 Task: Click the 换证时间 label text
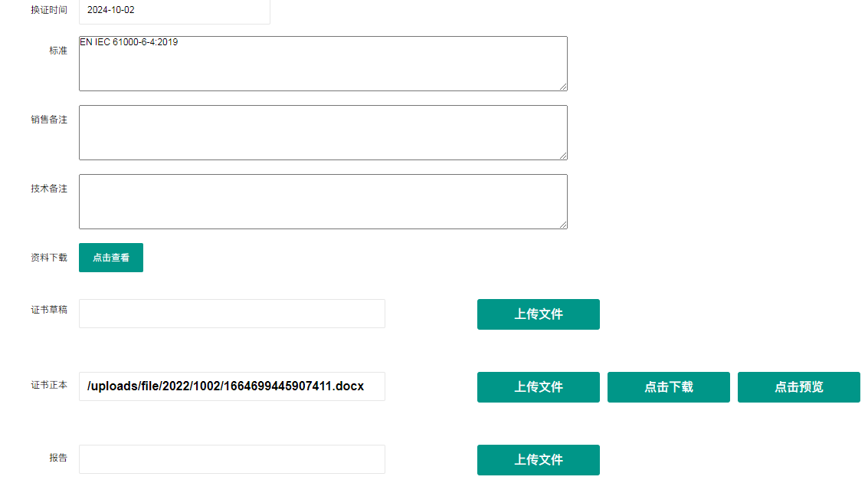tap(49, 10)
